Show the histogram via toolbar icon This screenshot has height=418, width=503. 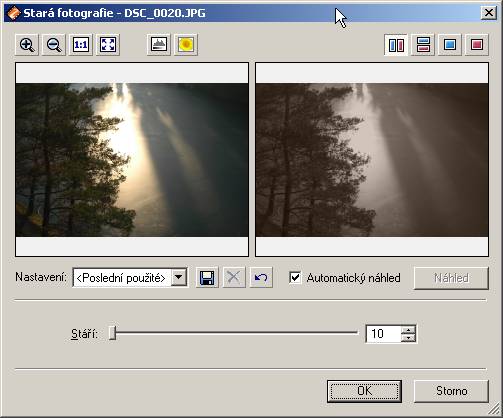coord(159,45)
